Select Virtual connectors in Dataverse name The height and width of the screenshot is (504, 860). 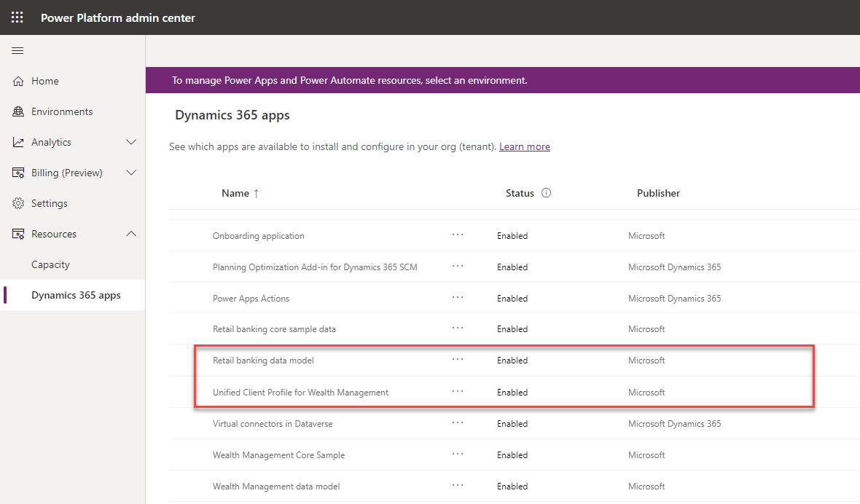point(273,424)
